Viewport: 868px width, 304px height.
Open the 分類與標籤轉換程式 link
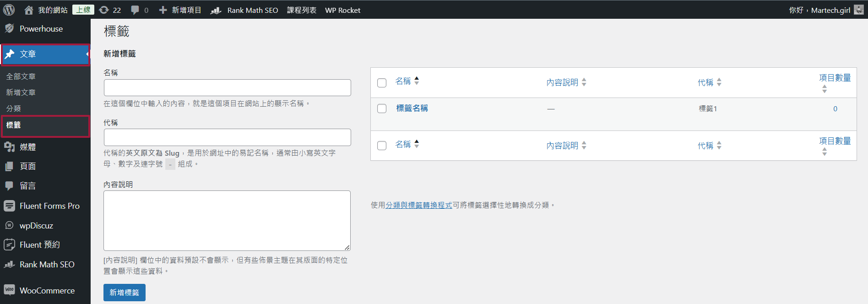(419, 205)
